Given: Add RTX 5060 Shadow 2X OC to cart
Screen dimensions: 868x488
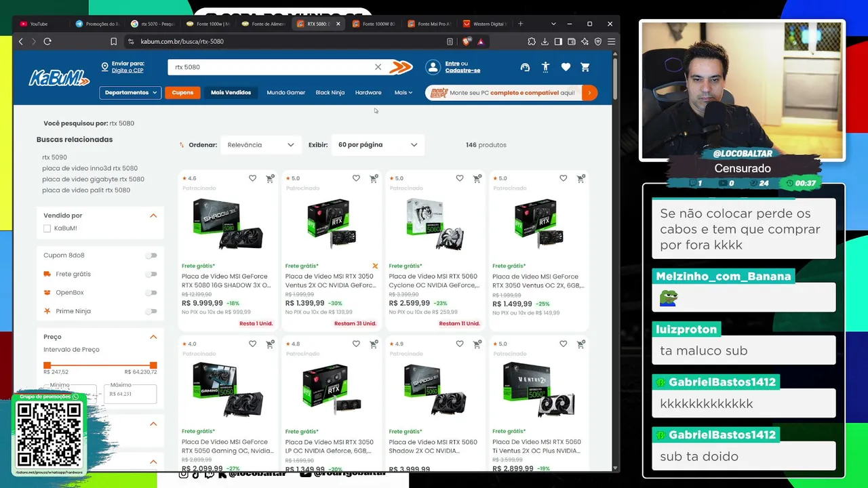Looking at the screenshot, I should pyautogui.click(x=477, y=344).
